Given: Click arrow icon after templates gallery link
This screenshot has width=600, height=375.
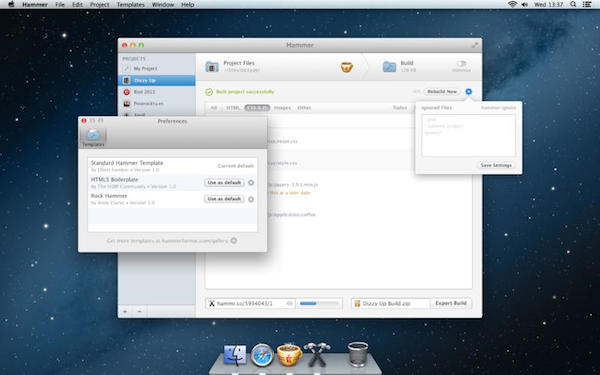Looking at the screenshot, I should pyautogui.click(x=234, y=241).
